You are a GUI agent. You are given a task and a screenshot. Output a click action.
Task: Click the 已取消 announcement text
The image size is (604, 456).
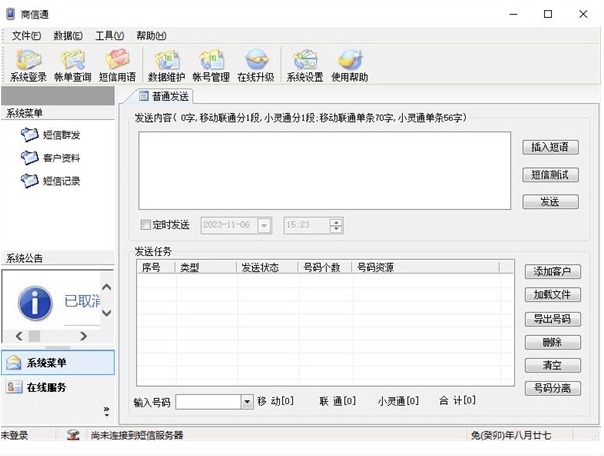coord(82,301)
